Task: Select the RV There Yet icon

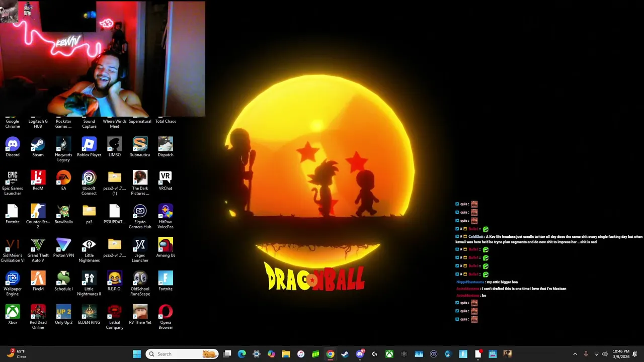Action: [x=140, y=315]
